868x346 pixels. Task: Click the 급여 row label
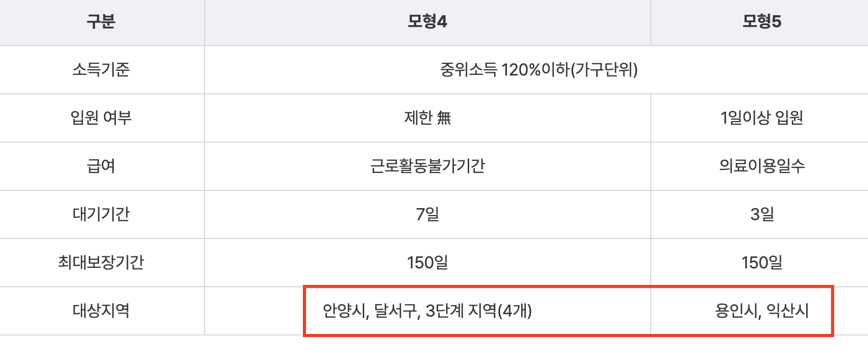(x=101, y=166)
